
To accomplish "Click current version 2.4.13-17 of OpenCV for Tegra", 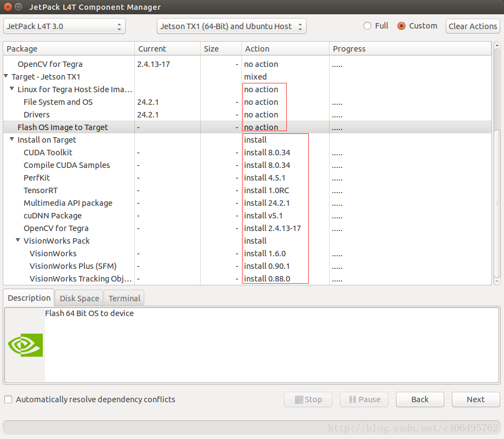I will pyautogui.click(x=154, y=64).
